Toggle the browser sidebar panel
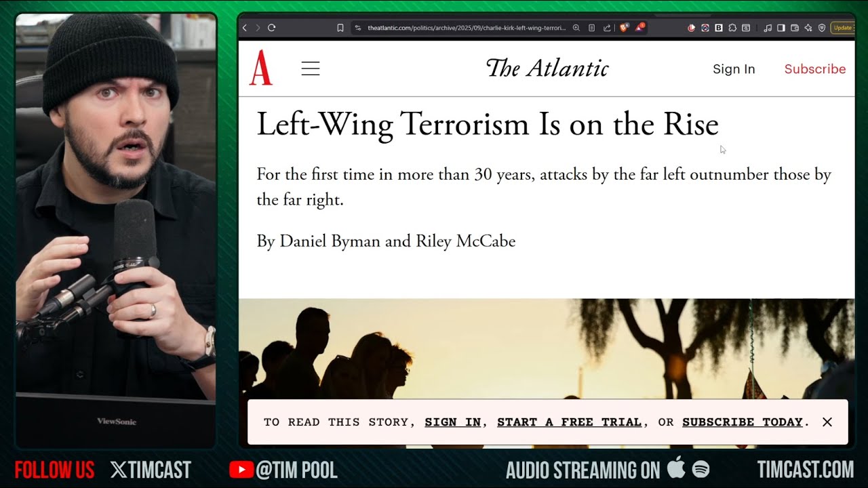Viewport: 868px width, 488px height. tap(781, 28)
